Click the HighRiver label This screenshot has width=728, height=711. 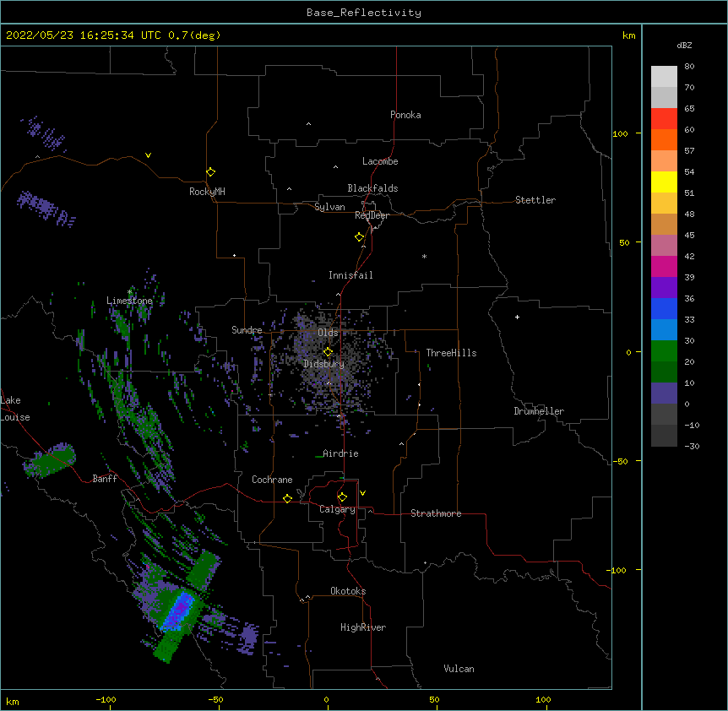coord(363,627)
